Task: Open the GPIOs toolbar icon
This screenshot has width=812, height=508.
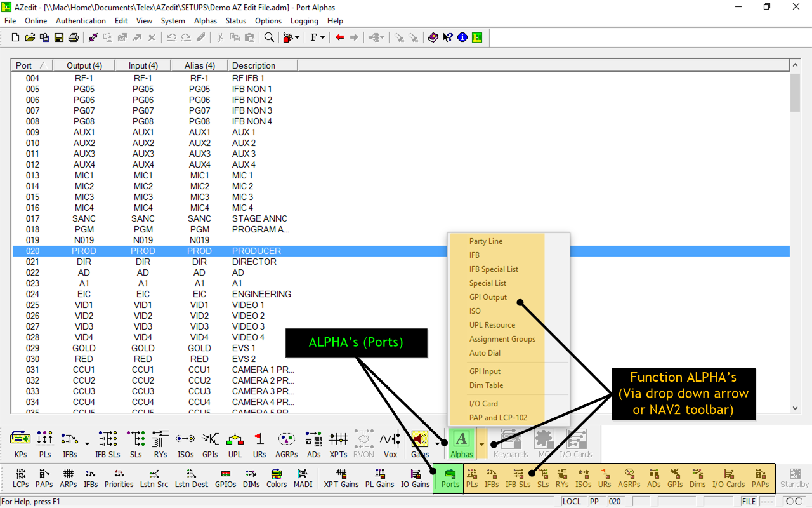Action: coord(225,478)
